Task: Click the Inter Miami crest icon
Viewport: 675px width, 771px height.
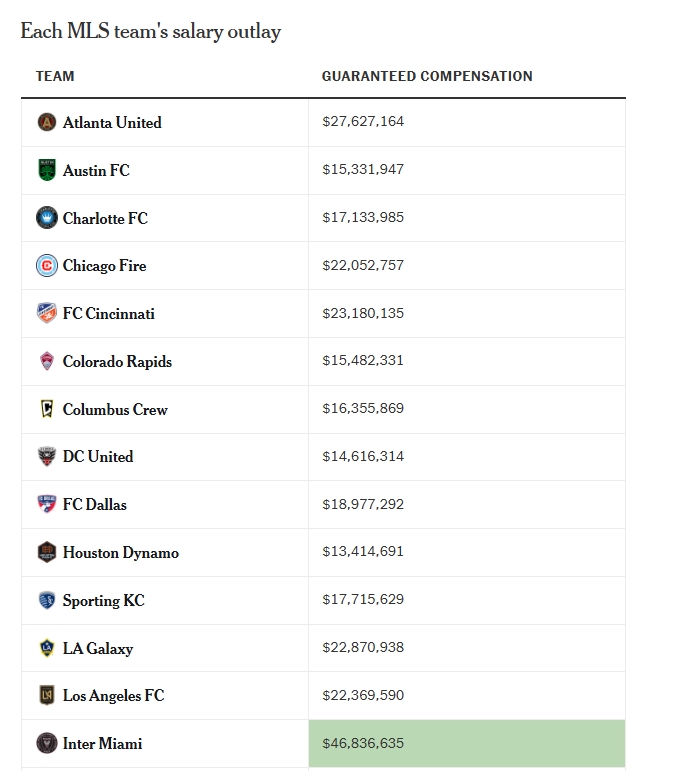Action: tap(46, 743)
